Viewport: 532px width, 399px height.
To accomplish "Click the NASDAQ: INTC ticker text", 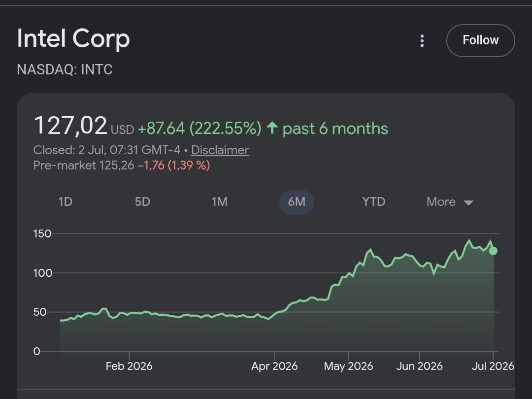I will pyautogui.click(x=65, y=69).
